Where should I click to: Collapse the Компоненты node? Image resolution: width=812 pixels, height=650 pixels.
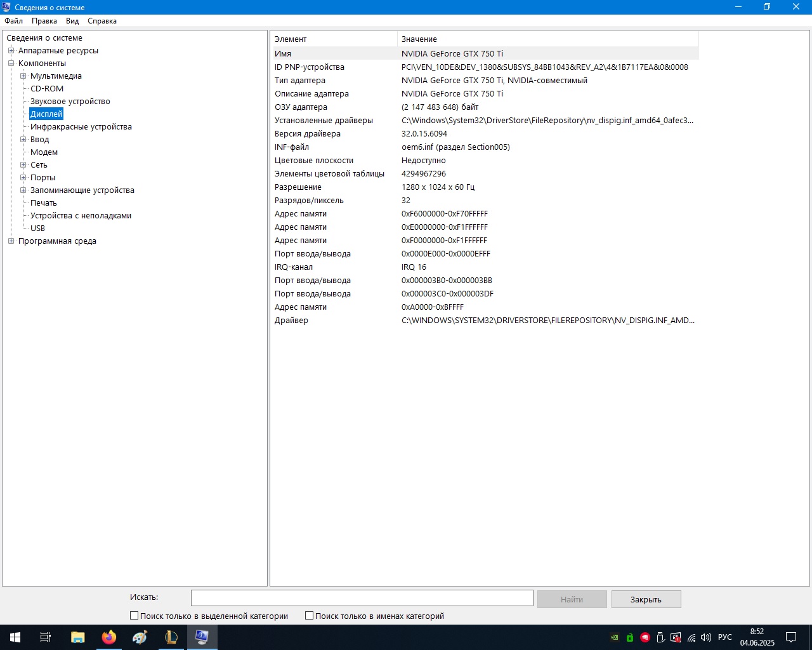[11, 63]
